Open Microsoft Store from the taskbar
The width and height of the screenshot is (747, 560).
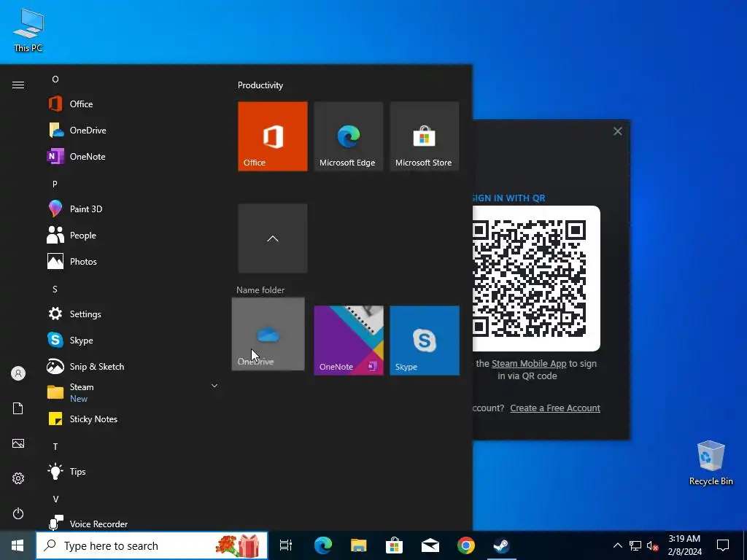pos(394,545)
